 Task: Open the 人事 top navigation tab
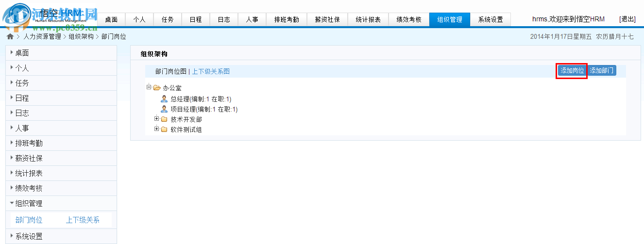tap(252, 19)
